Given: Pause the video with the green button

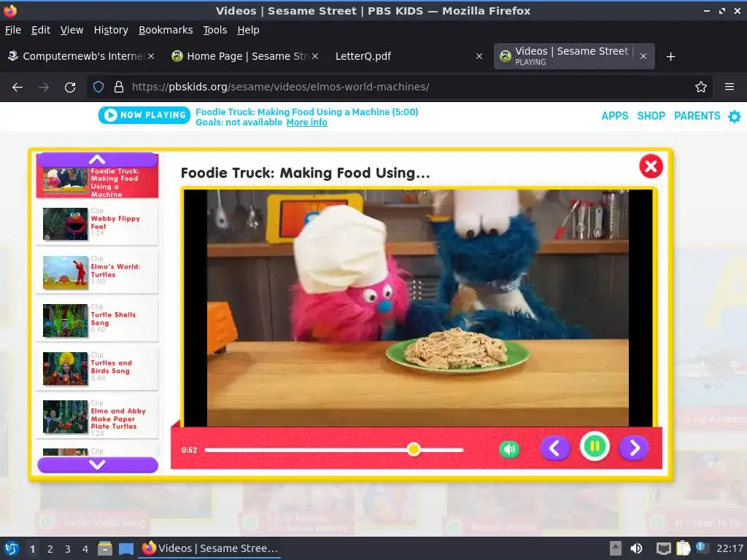Looking at the screenshot, I should (595, 447).
